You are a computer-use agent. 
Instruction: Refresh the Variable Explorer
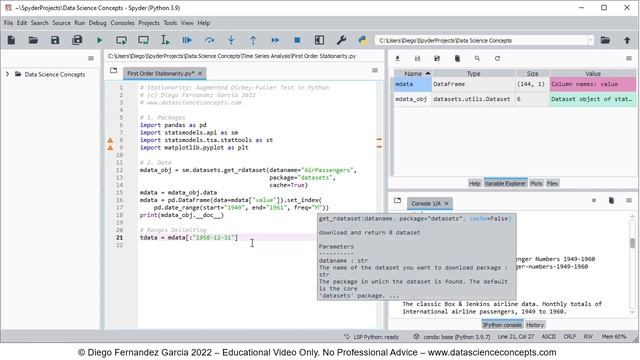tap(497, 58)
